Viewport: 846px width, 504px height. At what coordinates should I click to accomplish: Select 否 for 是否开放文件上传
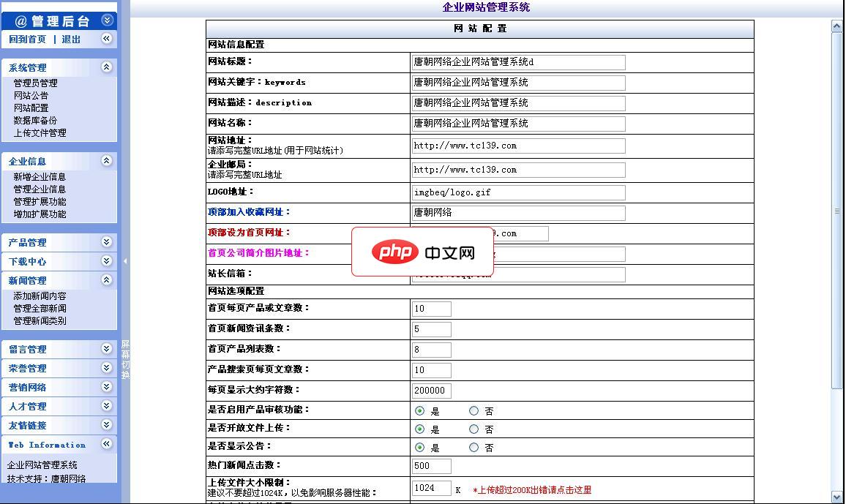(x=473, y=429)
